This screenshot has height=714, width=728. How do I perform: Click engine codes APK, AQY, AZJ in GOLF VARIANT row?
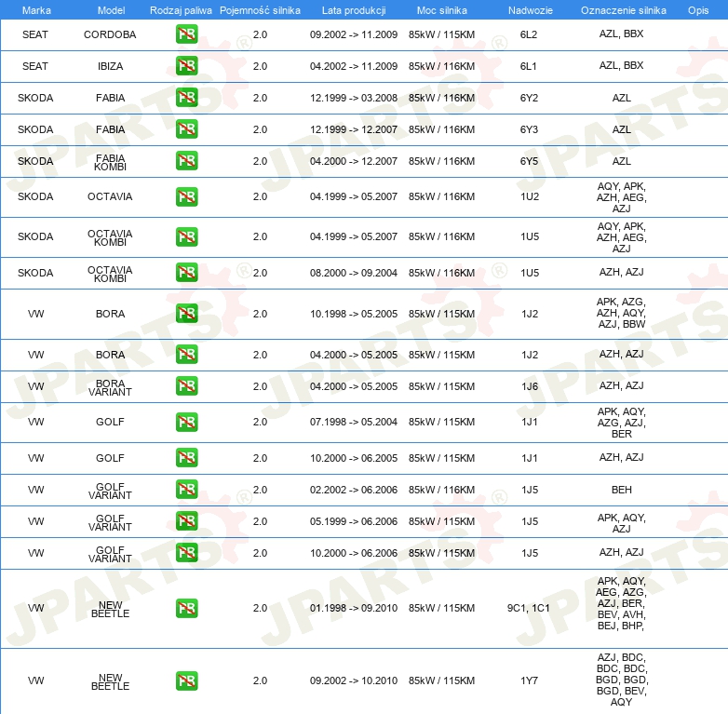[x=622, y=523]
